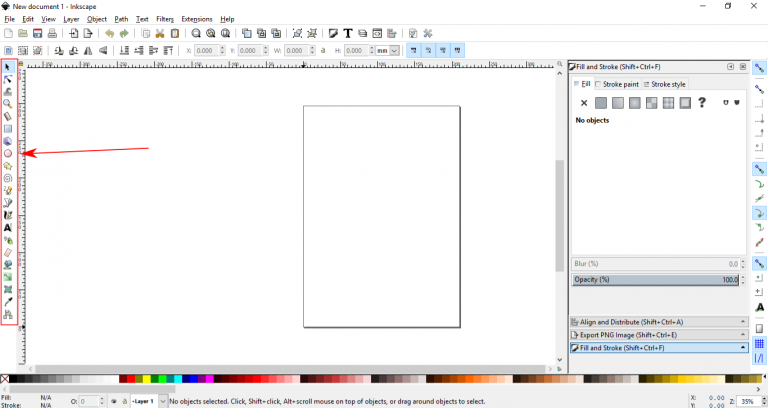This screenshot has width=768, height=408.
Task: Pick the yellow swatch in the palette
Action: tap(146, 379)
